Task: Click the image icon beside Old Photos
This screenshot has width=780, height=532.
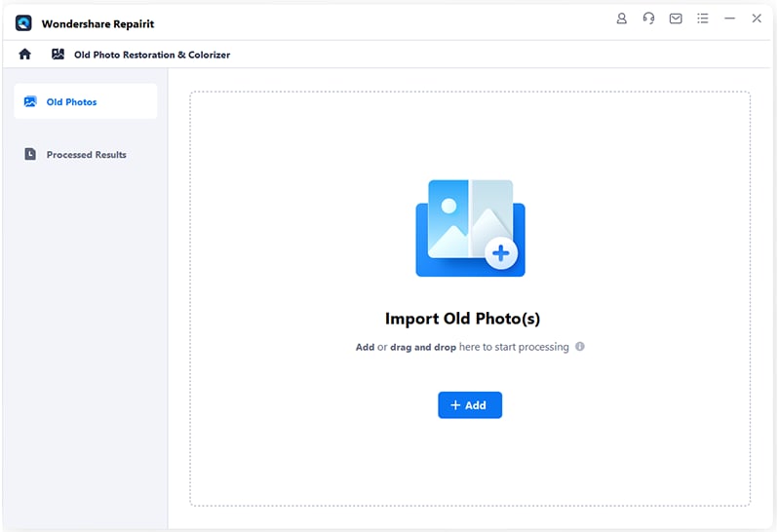Action: tap(30, 101)
